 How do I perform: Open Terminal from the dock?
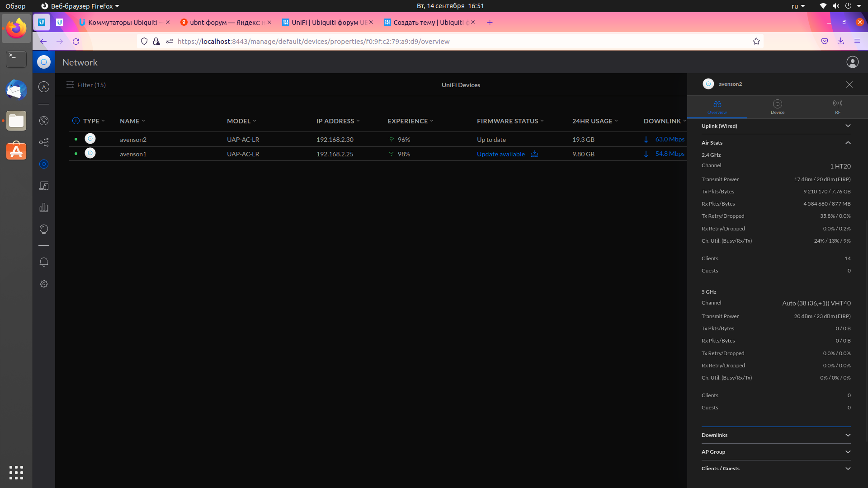(x=16, y=59)
